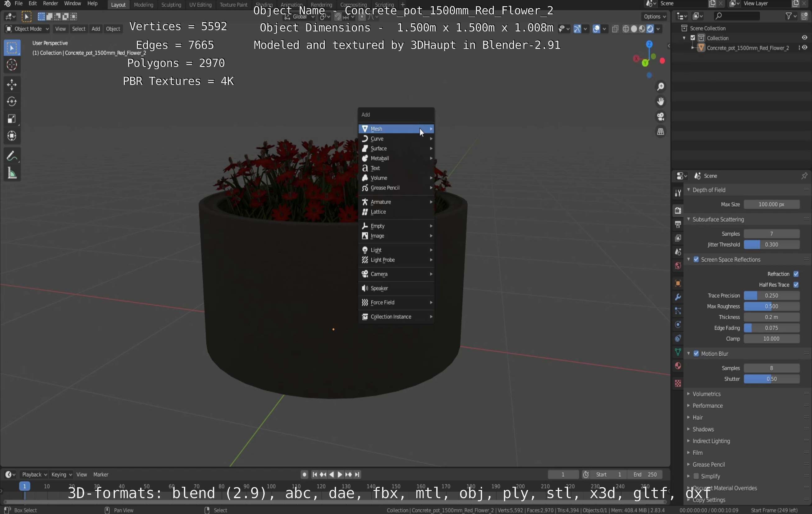Toggle auto keying record button

tap(304, 475)
